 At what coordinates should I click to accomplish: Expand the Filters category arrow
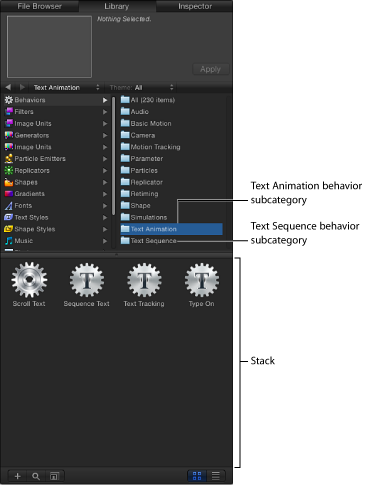click(x=105, y=112)
